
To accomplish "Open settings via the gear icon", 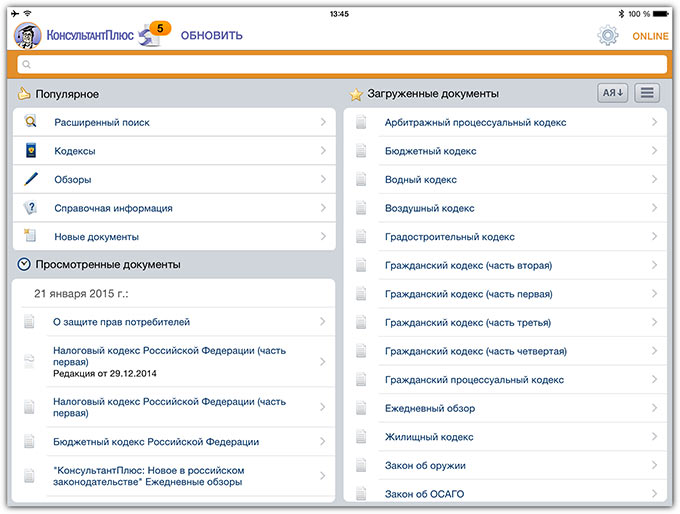I will [x=608, y=35].
